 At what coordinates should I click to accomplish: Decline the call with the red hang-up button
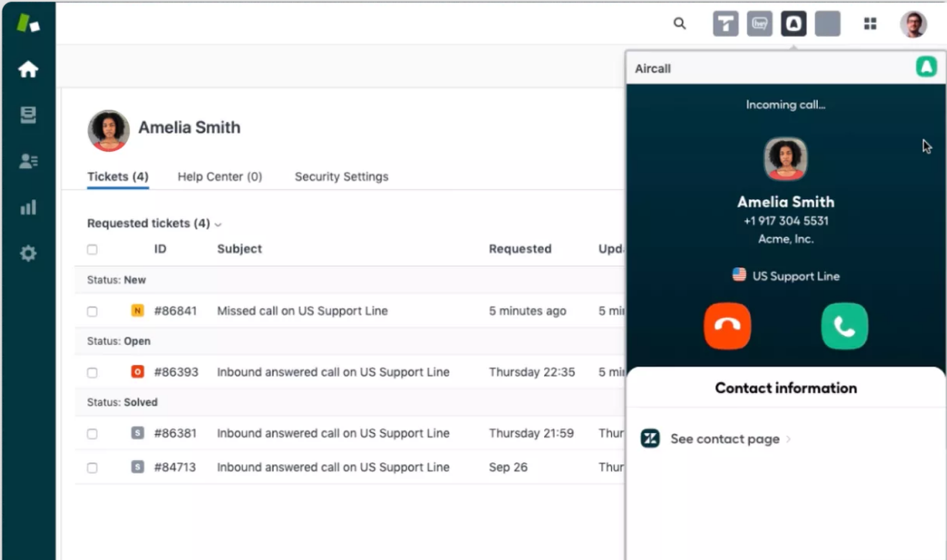[x=727, y=326]
